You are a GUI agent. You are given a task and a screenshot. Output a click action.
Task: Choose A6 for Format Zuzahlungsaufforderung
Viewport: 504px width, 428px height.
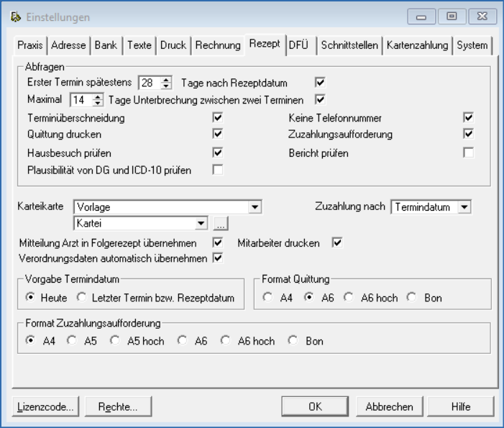(x=182, y=340)
